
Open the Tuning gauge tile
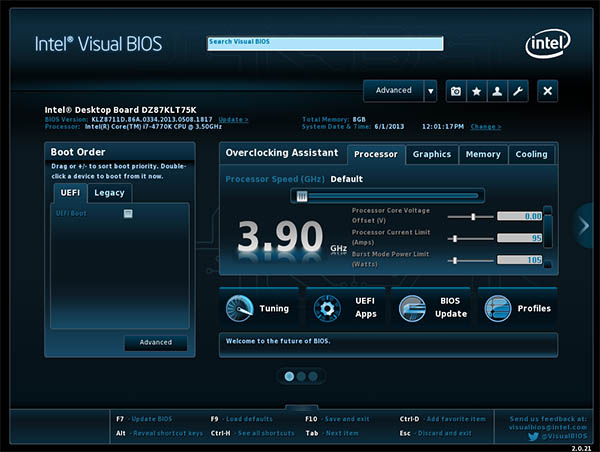(x=258, y=308)
